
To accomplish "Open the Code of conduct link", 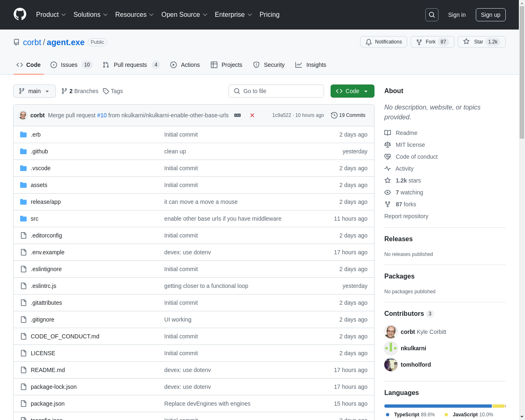I will [417, 157].
